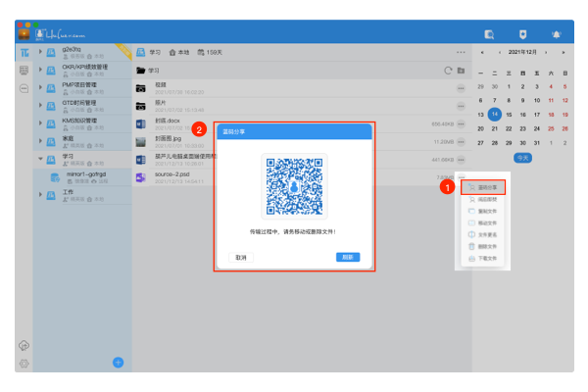Open notifications bell icon
588x392 pixels.
point(556,35)
